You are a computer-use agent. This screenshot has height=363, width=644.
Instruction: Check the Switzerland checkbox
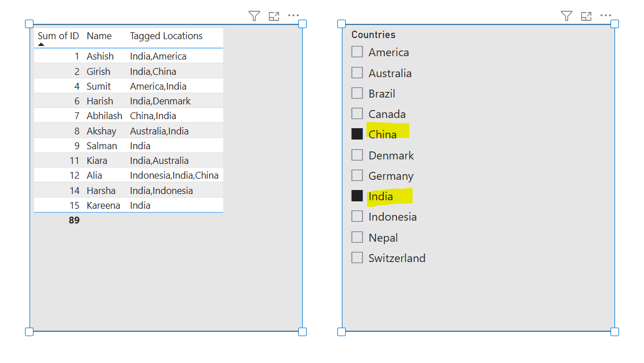coord(357,258)
